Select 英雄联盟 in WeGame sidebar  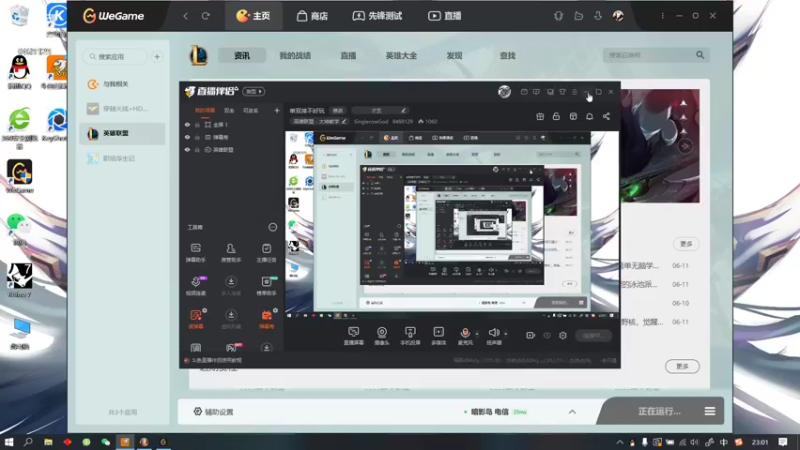coord(122,133)
